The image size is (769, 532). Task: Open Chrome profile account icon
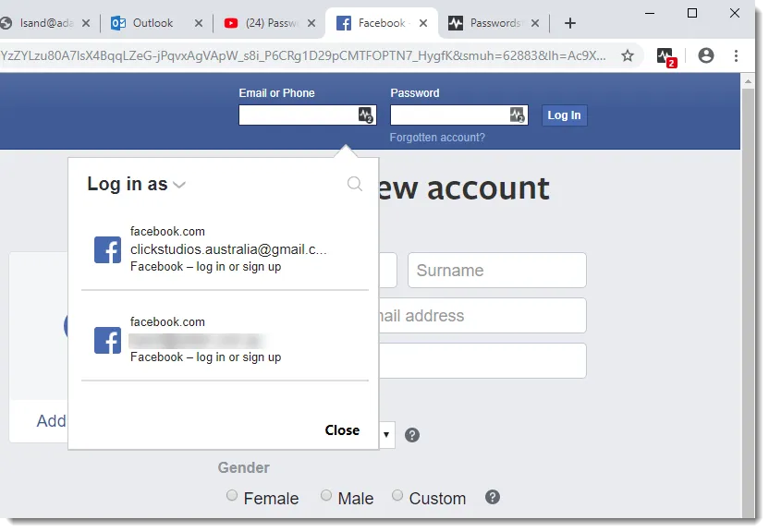point(706,55)
